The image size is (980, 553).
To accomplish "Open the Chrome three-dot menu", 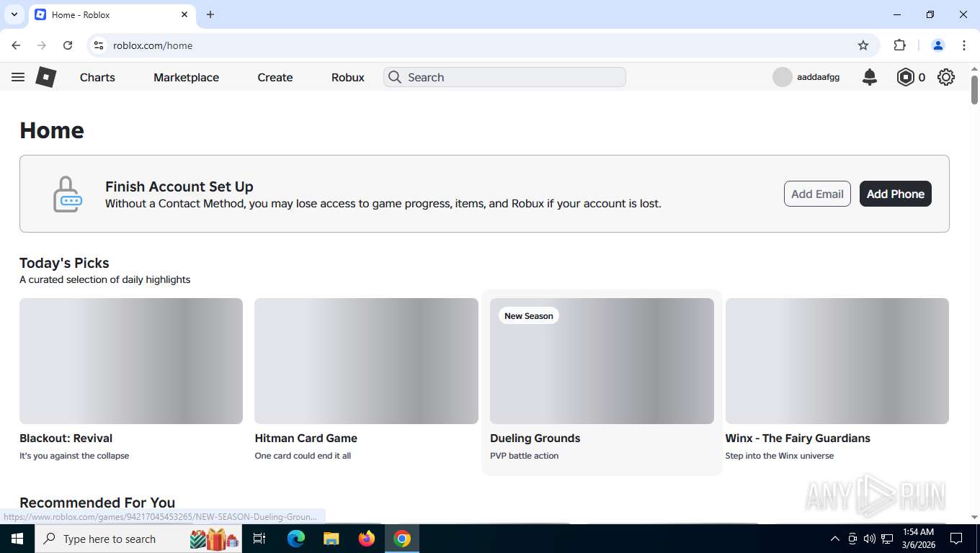I will point(964,45).
